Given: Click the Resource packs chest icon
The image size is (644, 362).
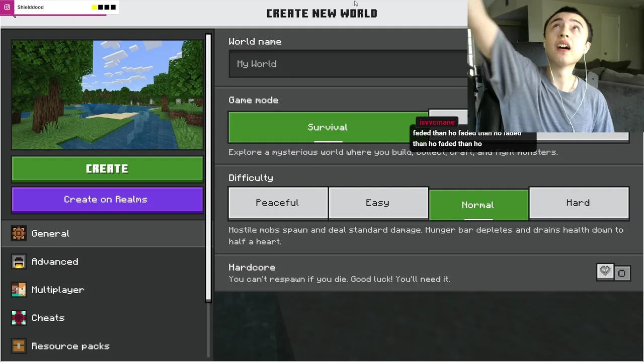Looking at the screenshot, I should (x=19, y=346).
